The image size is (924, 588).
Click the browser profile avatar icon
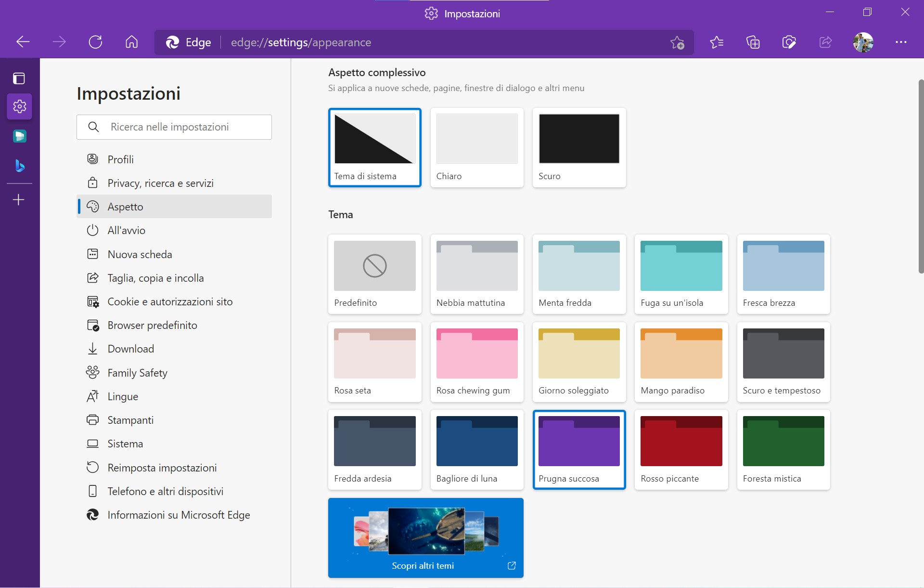[865, 42]
